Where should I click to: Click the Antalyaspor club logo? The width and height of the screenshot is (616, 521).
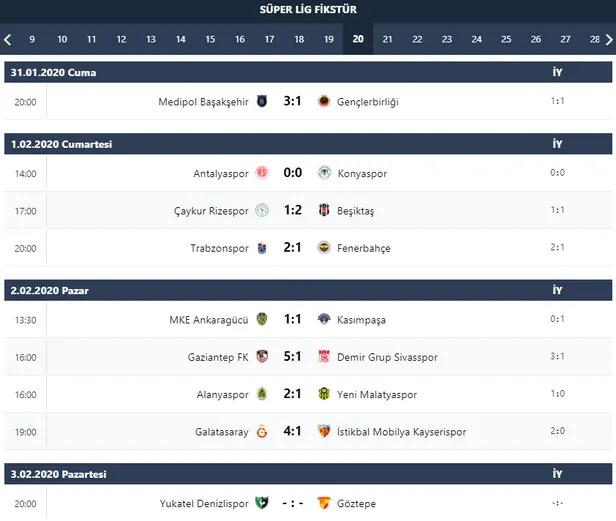(x=263, y=173)
